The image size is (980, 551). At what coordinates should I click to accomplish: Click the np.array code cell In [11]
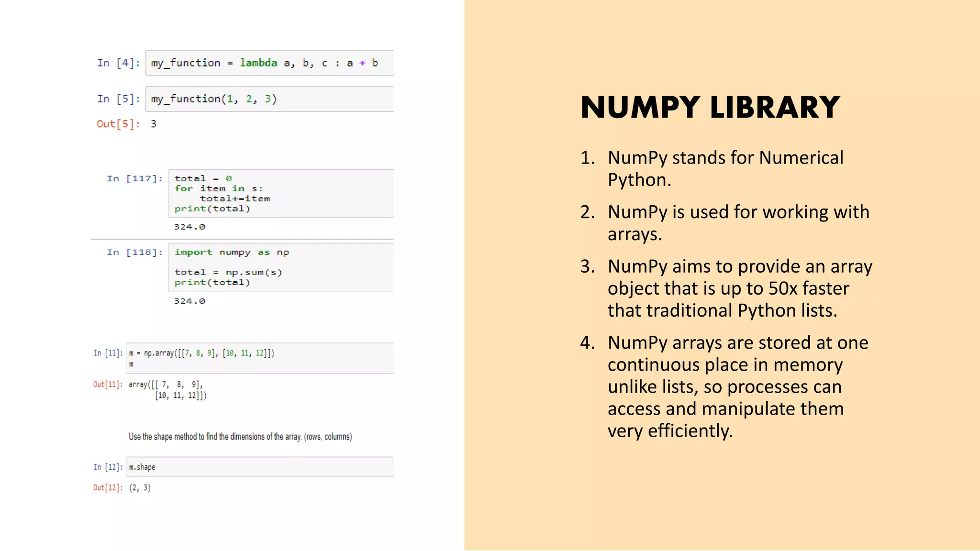click(260, 358)
